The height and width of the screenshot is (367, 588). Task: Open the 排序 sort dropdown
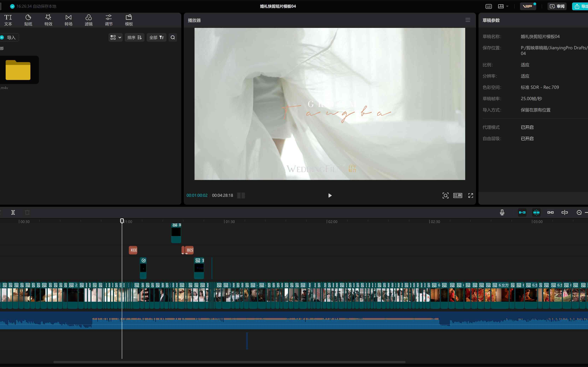tap(135, 37)
